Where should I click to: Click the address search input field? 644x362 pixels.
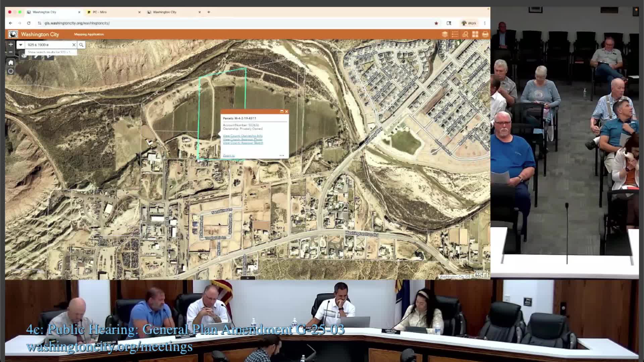click(x=48, y=45)
